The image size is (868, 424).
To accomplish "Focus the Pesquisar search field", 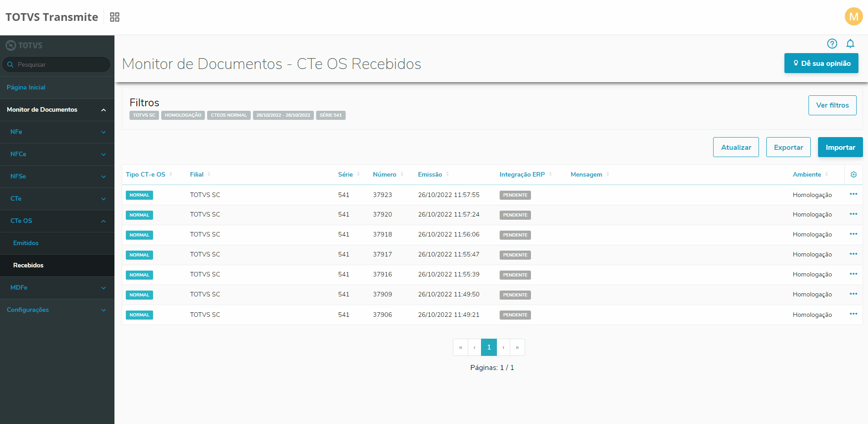I will tap(57, 64).
